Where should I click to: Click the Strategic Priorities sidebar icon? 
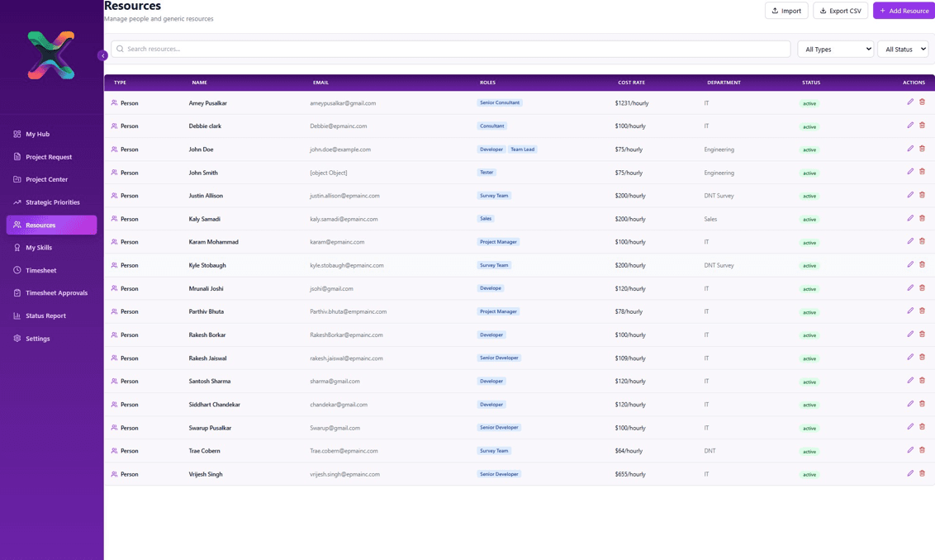[x=16, y=202]
